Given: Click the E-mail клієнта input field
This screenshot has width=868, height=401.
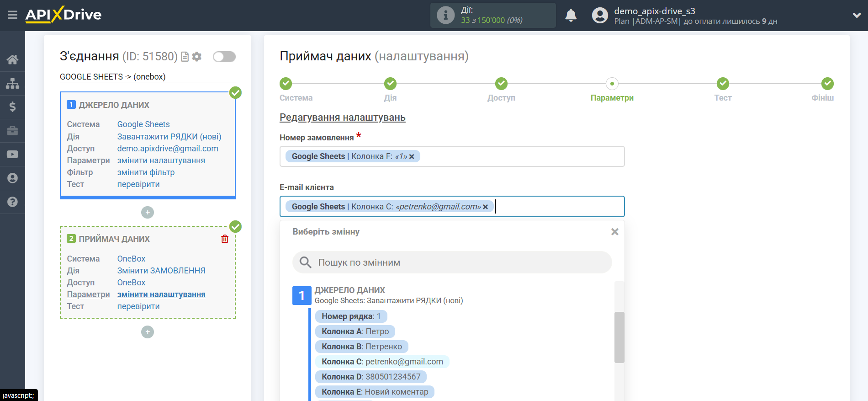Looking at the screenshot, I should [x=452, y=207].
